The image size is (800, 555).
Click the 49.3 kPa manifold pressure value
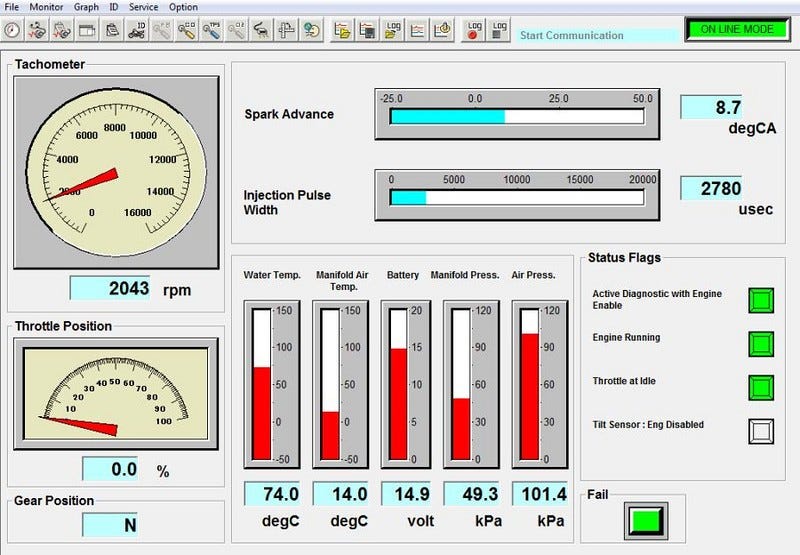pyautogui.click(x=471, y=494)
